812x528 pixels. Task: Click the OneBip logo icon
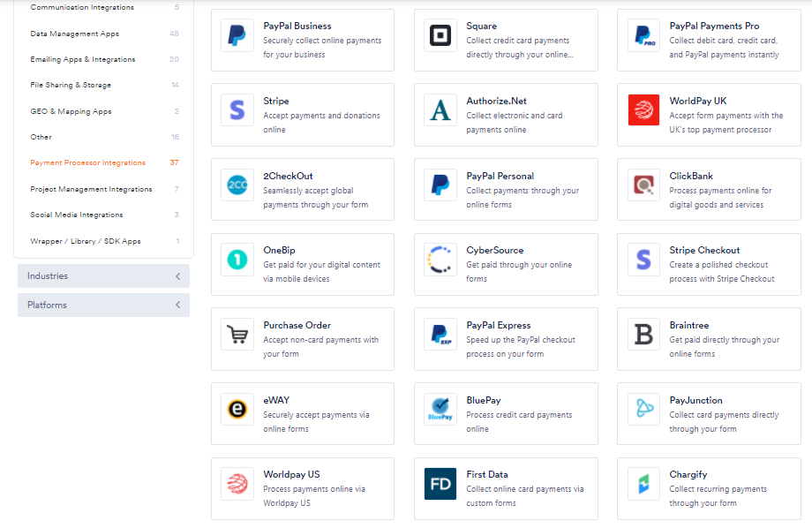(x=237, y=260)
